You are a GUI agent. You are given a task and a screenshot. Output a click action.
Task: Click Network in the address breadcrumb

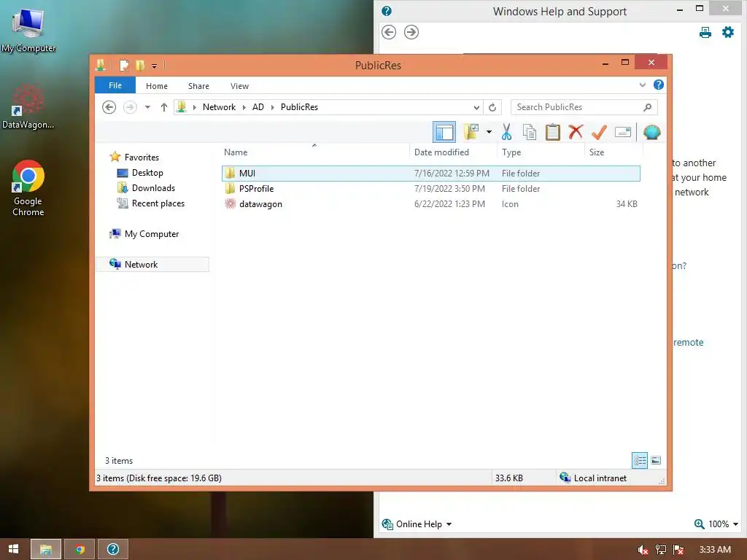coord(219,107)
